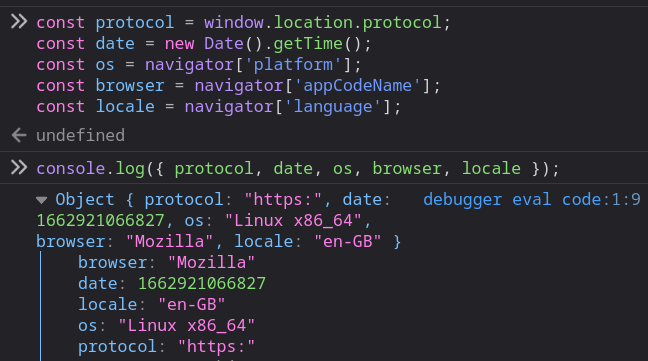Viewport: 648px width, 361px height.
Task: Select the expanded 'date: 1662921066827' property row
Action: pyautogui.click(x=172, y=284)
